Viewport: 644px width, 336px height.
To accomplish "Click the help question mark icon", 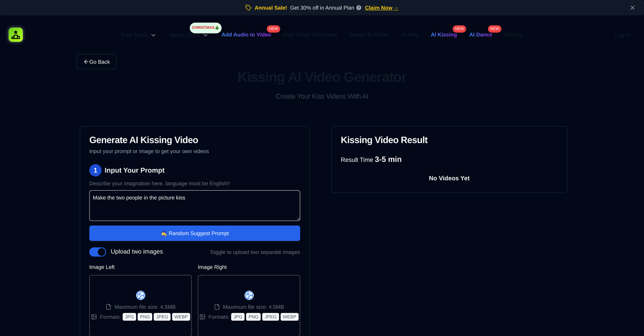I will (359, 8).
